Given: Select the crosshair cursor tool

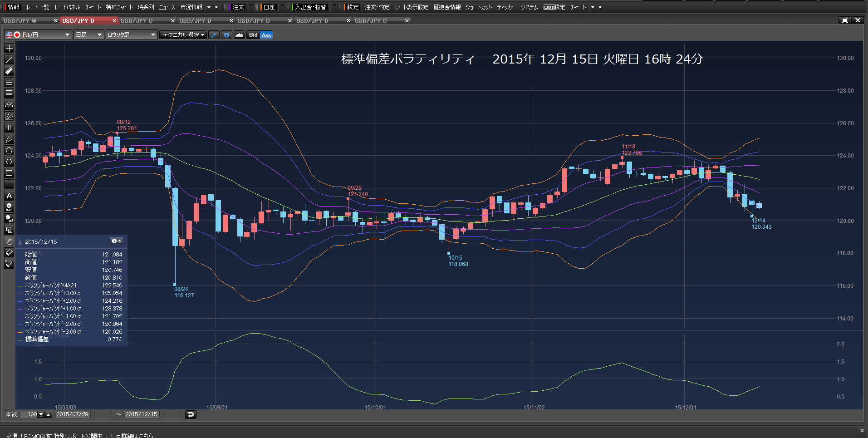Looking at the screenshot, I should point(9,48).
